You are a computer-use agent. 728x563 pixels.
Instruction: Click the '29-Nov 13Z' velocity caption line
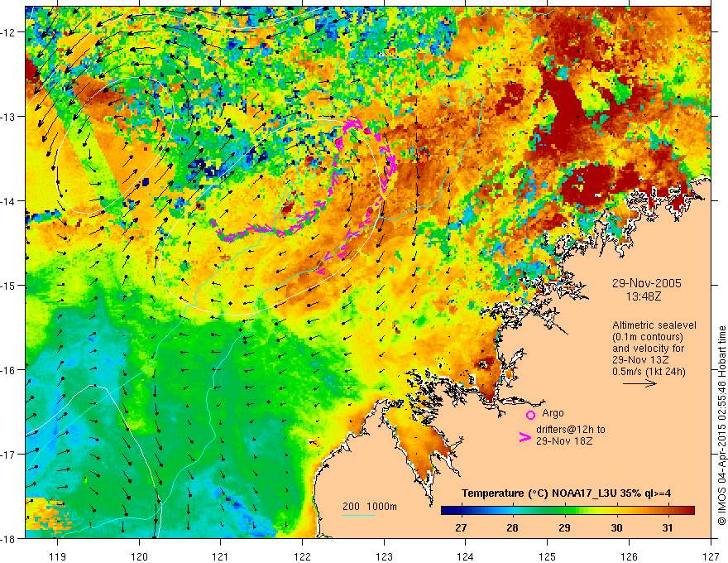(642, 360)
